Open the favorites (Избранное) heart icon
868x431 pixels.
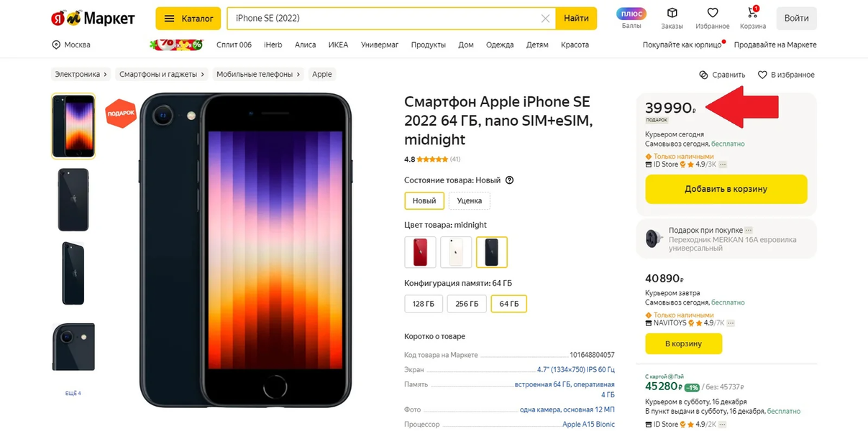[x=712, y=14]
